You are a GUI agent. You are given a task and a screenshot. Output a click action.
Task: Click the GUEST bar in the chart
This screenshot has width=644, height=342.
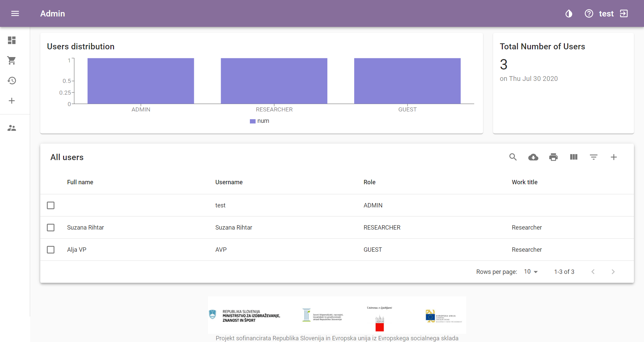[x=408, y=81]
